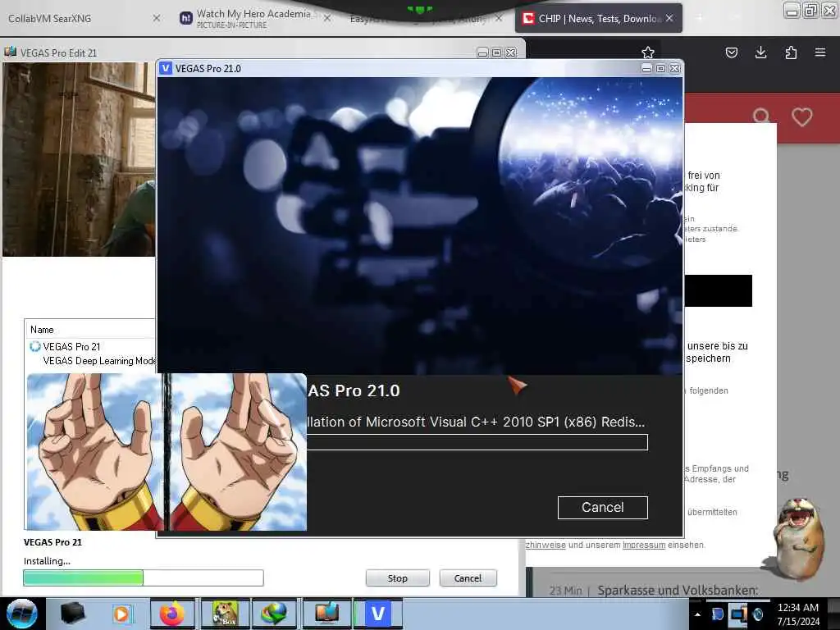Click the anime hands picture-in-picture video
This screenshot has width=840, height=630.
click(x=167, y=452)
